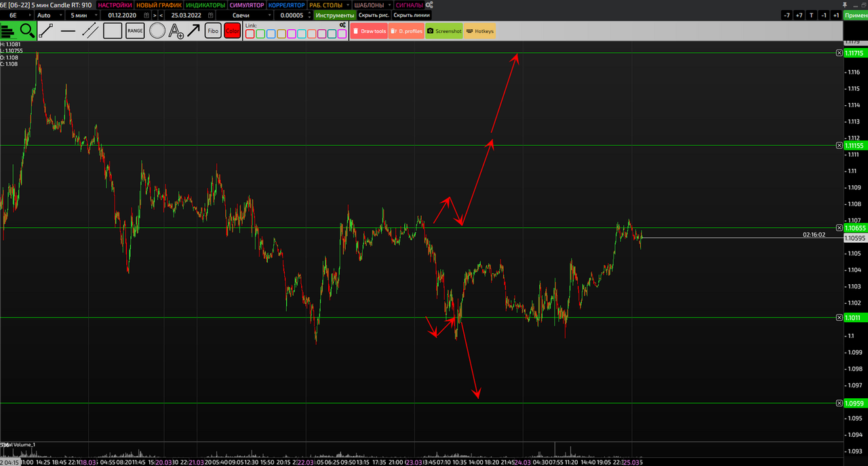Select the arrow drawing tool
Screen dimensions: 868x466
tap(194, 31)
